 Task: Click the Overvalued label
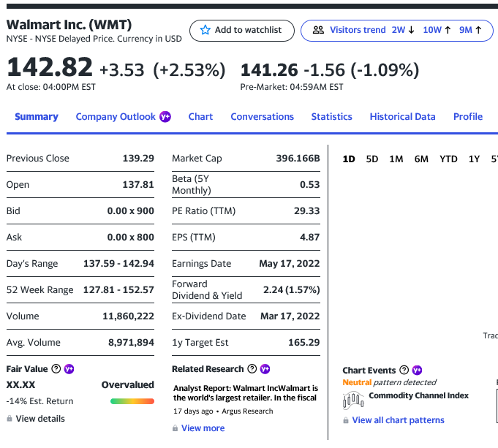(x=128, y=385)
